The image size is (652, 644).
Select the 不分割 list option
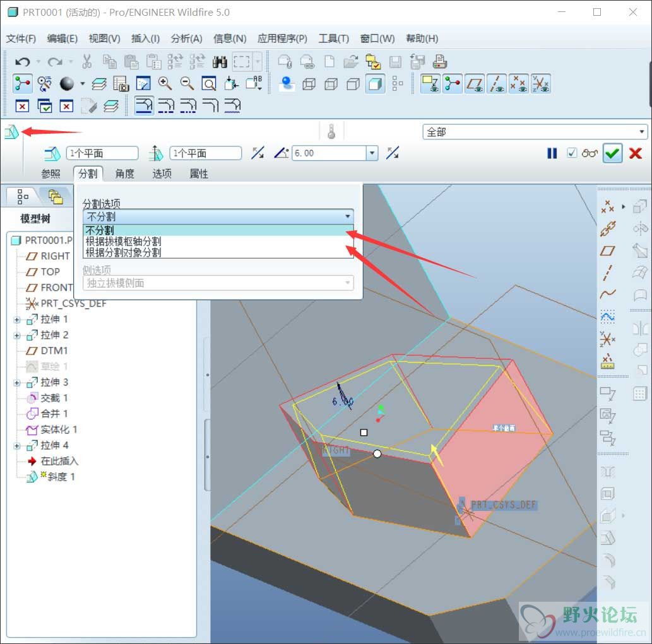coord(218,230)
